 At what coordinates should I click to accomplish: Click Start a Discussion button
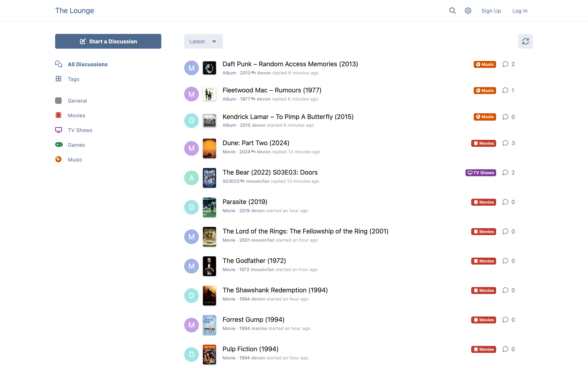coord(108,41)
